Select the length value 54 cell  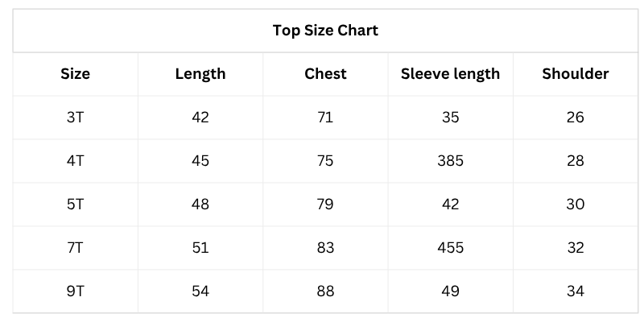click(200, 291)
